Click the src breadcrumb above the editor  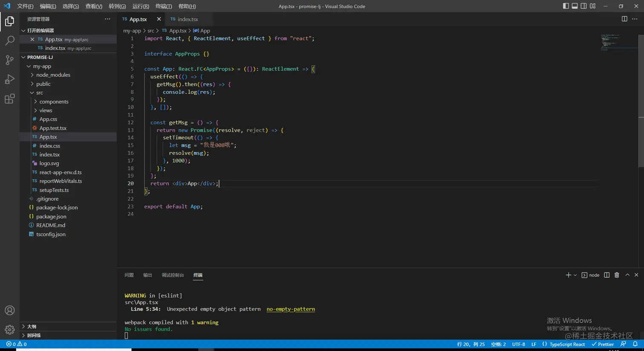151,31
